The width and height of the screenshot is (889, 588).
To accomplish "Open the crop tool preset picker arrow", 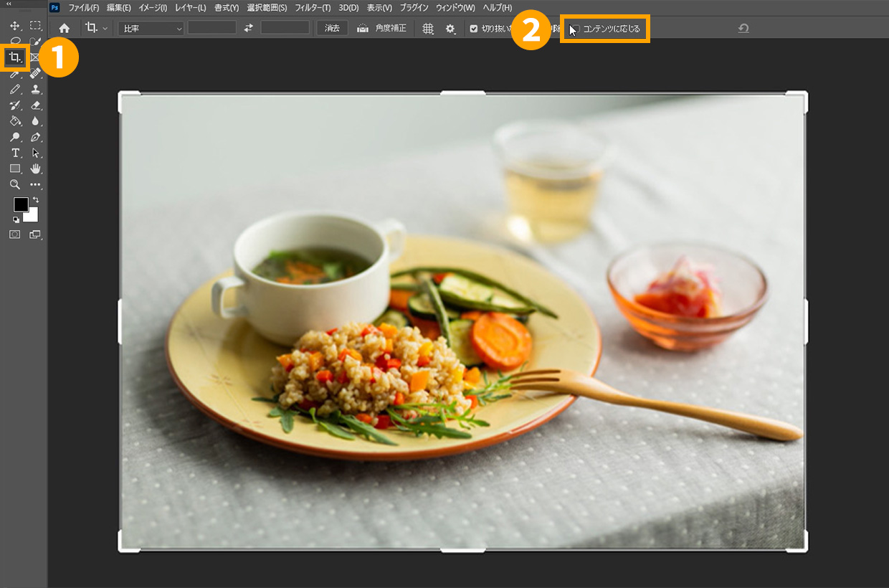I will click(105, 29).
